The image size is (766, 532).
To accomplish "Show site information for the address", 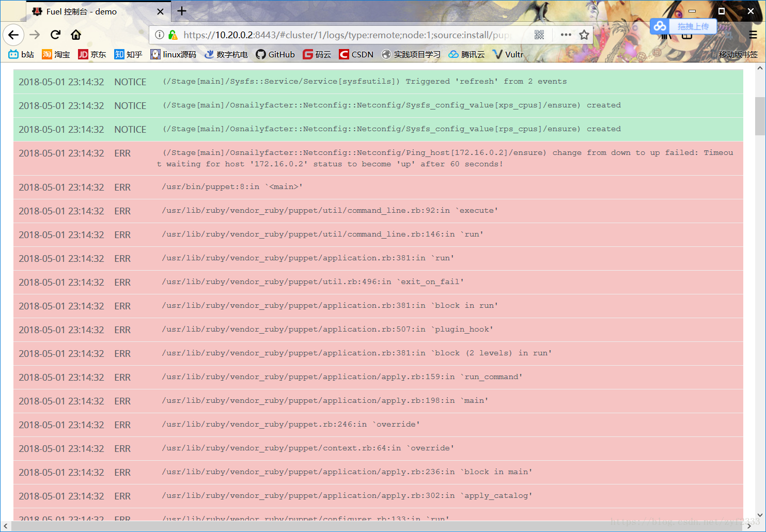I will click(x=160, y=35).
